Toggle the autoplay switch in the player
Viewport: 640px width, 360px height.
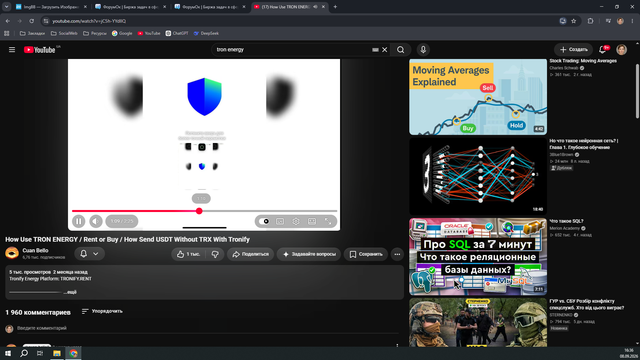pos(264,221)
